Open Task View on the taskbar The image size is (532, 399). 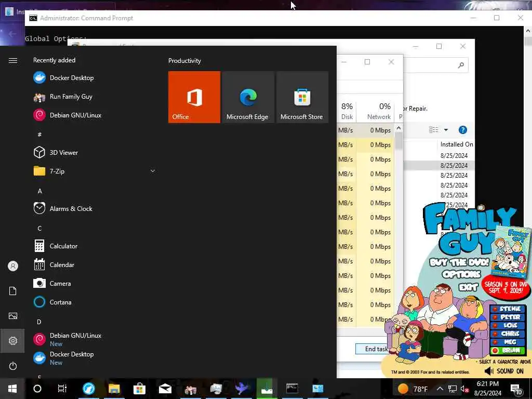(x=62, y=389)
